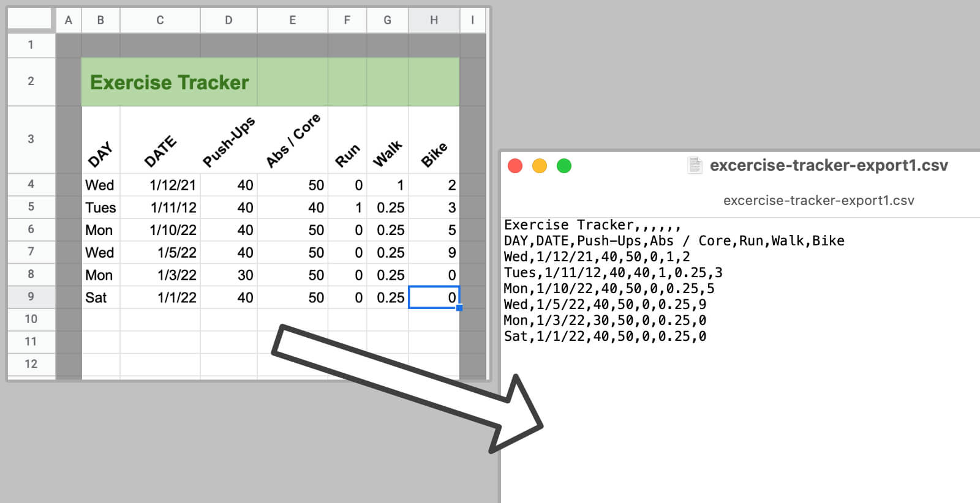
Task: Click the CSV header line starting 'DAY,DATE,Push-Ups'
Action: pyautogui.click(x=674, y=240)
